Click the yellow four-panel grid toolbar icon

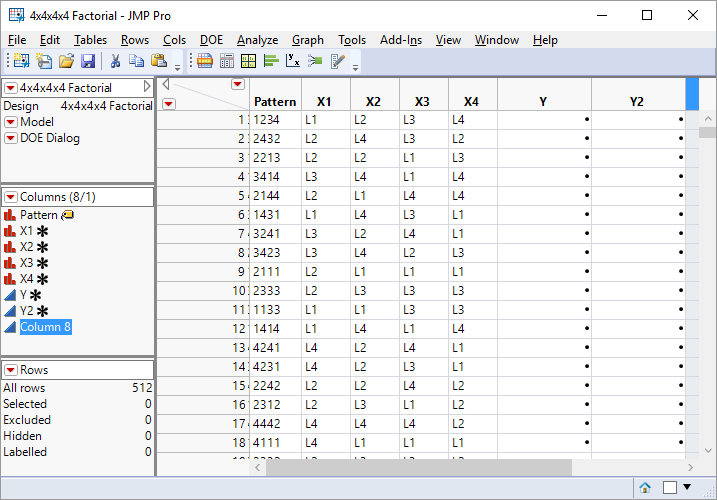(x=248, y=61)
